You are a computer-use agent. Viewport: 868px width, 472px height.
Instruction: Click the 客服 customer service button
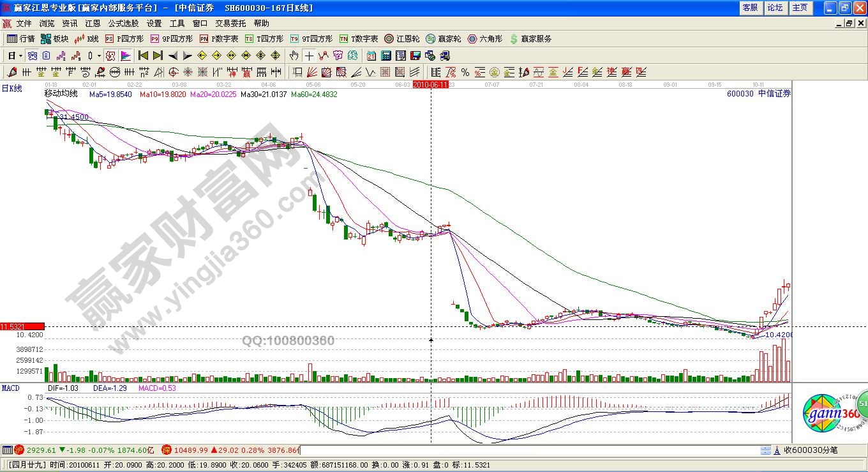tap(750, 8)
